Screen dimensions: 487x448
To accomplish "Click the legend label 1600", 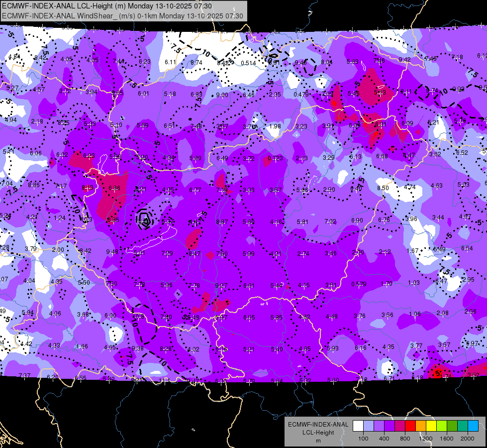I will pos(446,439).
